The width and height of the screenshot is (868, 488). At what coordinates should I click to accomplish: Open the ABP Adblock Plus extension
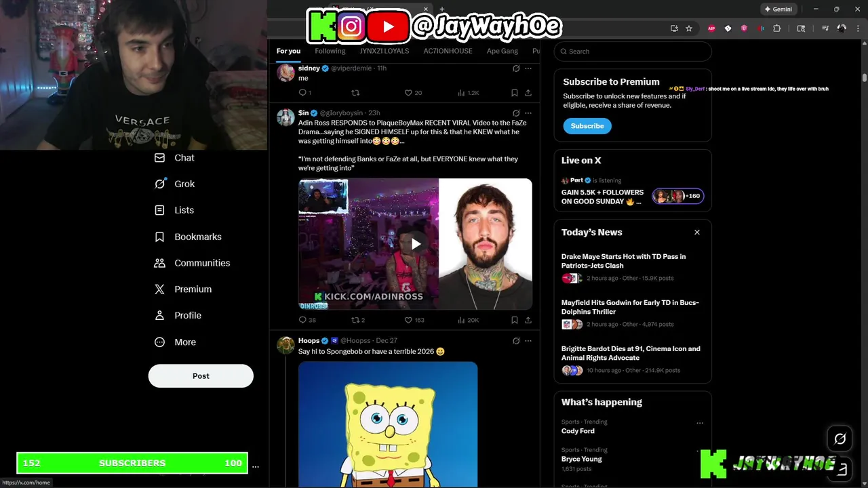pos(711,28)
